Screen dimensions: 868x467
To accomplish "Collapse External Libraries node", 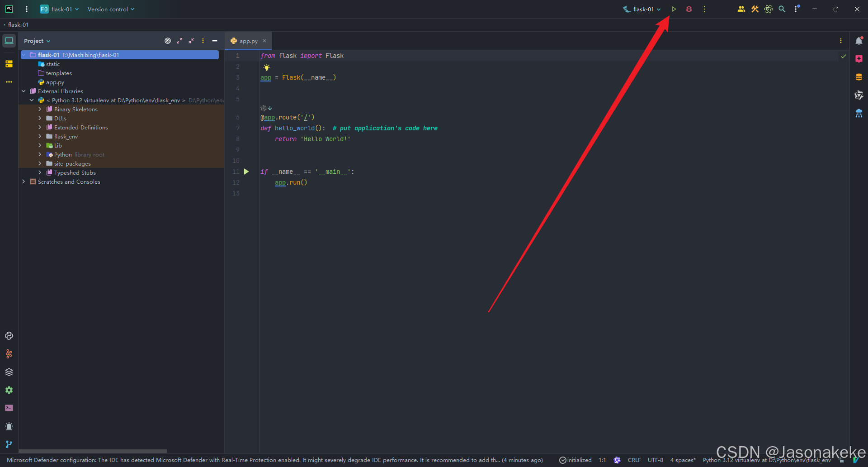I will coord(24,91).
